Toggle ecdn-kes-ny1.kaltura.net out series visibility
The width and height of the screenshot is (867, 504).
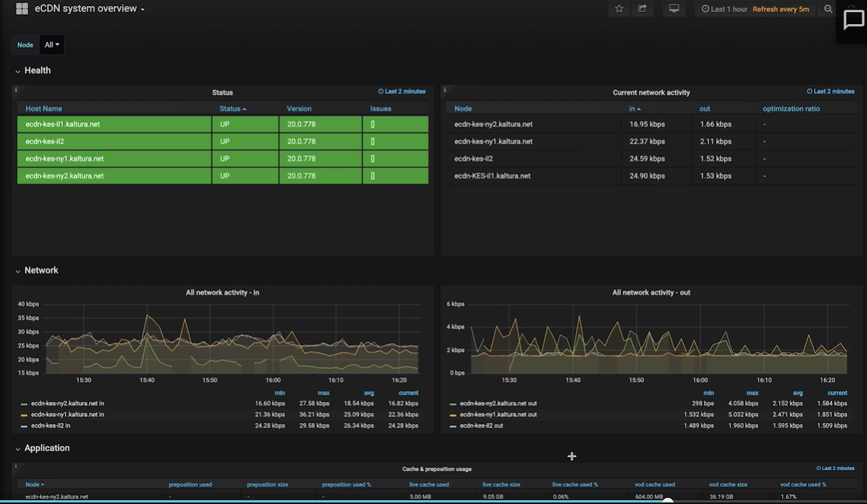498,415
